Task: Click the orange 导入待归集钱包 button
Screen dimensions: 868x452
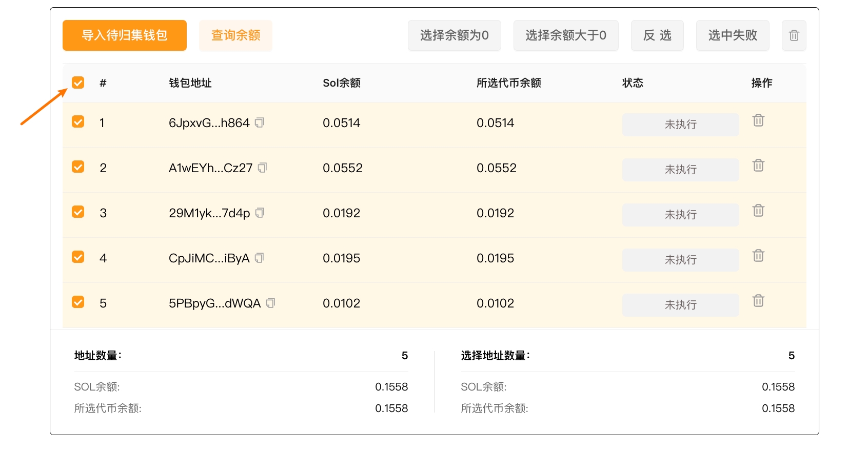Action: click(x=125, y=35)
